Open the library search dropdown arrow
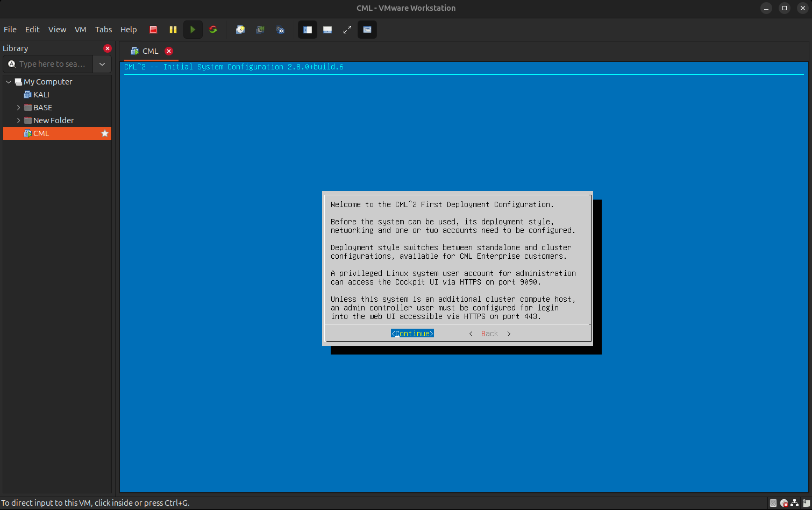Viewport: 812px width, 510px height. 102,64
